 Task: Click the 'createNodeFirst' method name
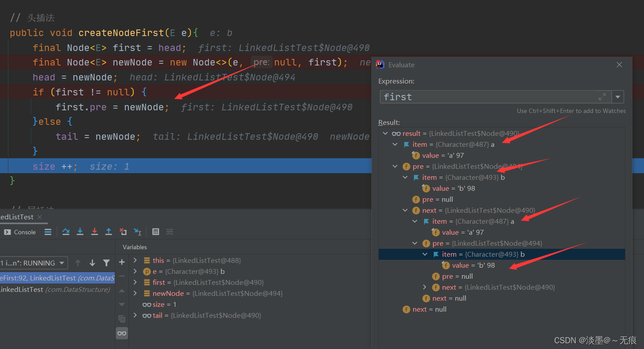(121, 33)
